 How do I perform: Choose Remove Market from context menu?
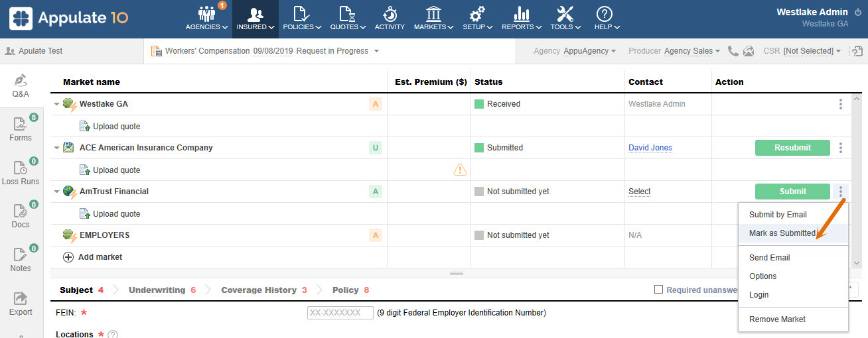[793, 319]
